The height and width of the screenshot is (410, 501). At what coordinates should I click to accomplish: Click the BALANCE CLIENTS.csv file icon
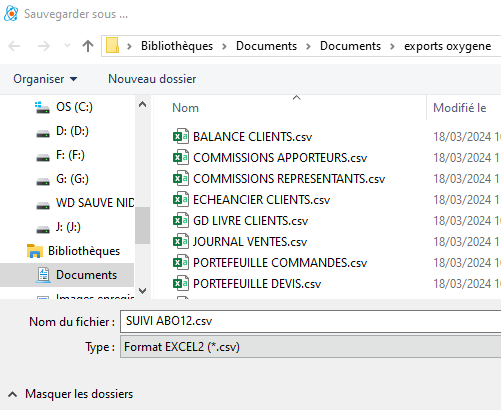click(x=181, y=136)
